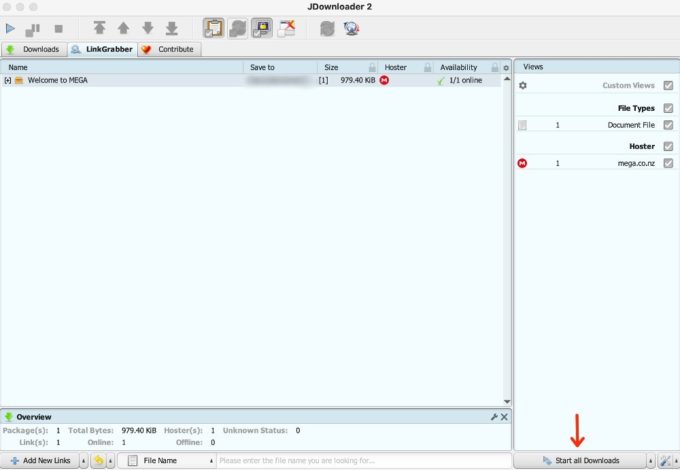
Task: Click Start all Downloads button
Action: [x=580, y=460]
